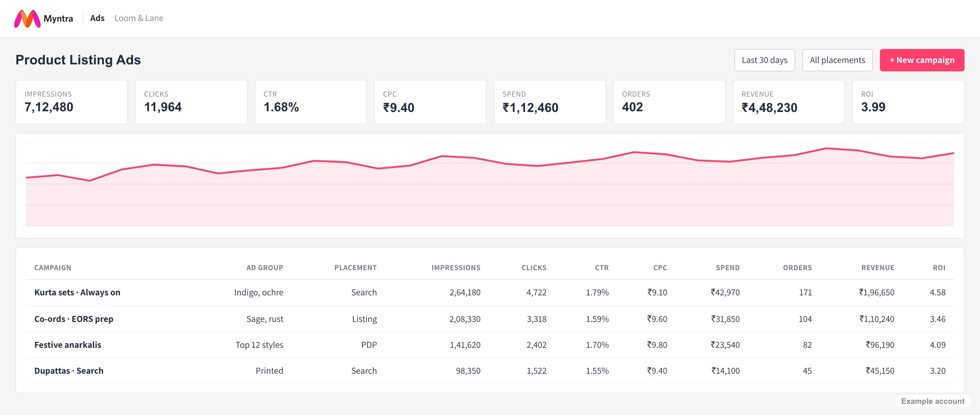
Task: Click revenue value ₹96,190
Action: point(880,345)
